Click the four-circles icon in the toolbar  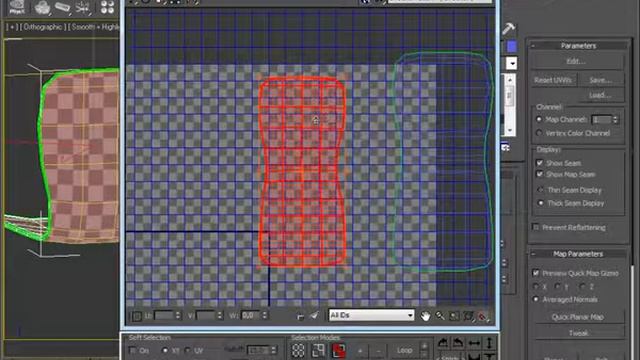(x=107, y=7)
